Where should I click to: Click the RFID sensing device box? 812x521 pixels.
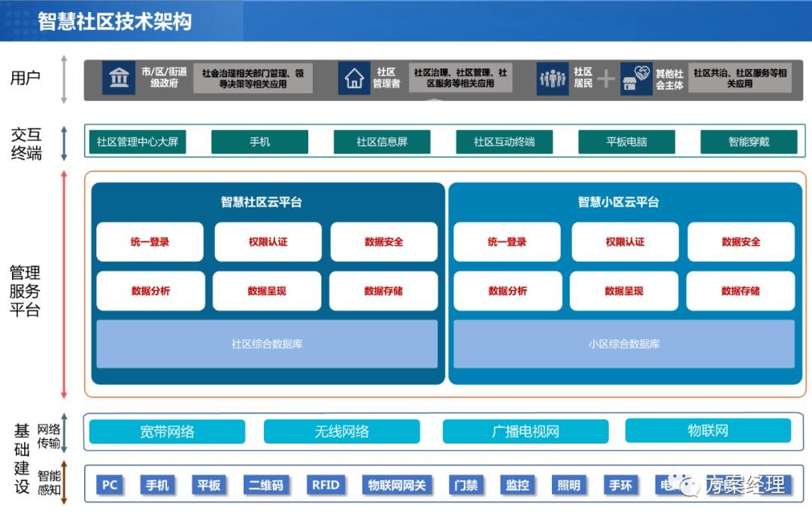tap(326, 485)
